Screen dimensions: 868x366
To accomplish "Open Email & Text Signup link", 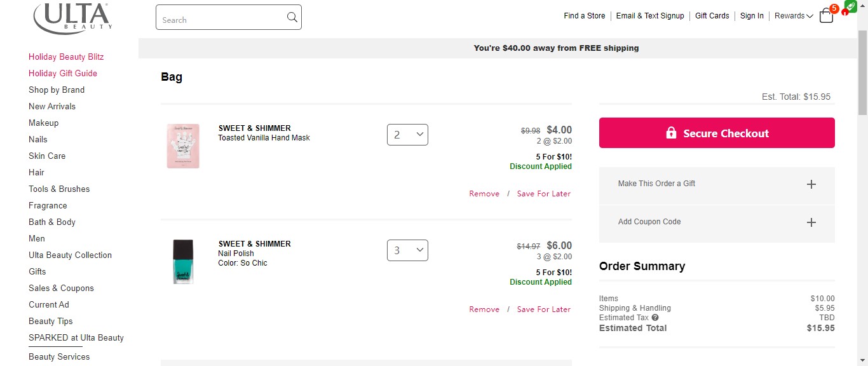I will (x=650, y=16).
